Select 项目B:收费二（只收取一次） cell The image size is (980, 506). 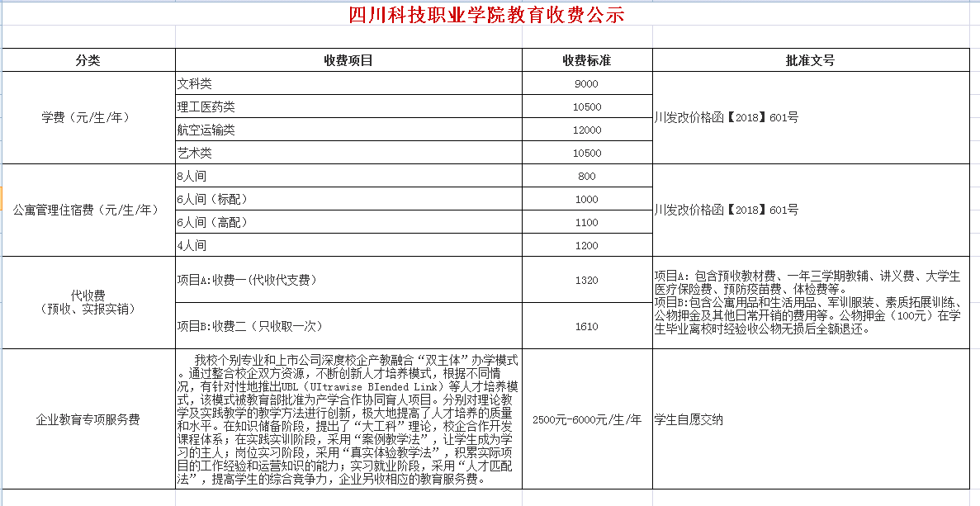click(348, 326)
